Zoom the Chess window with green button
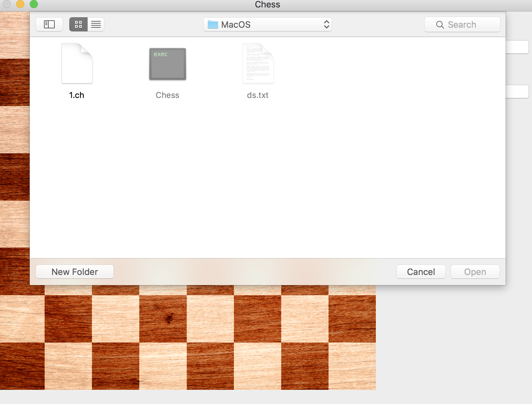Image resolution: width=532 pixels, height=404 pixels. click(34, 4)
